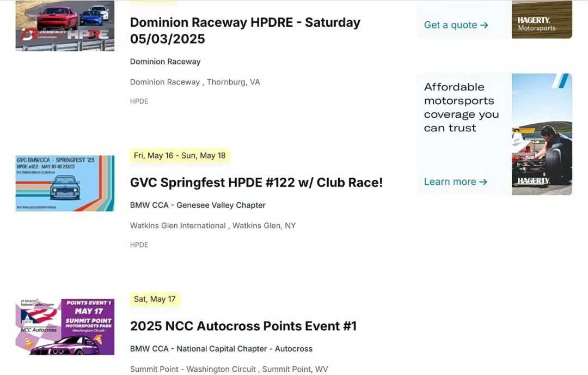
Task: Click the Dominion Raceway organizer name
Action: 165,62
